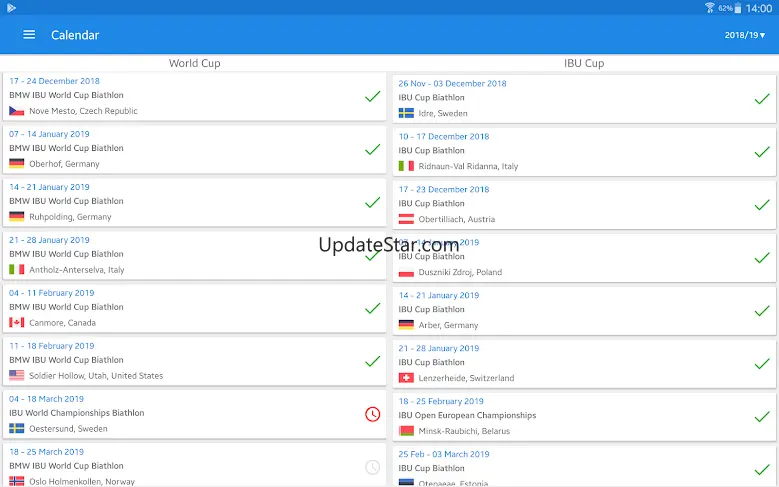Image resolution: width=779 pixels, height=487 pixels.
Task: Click the 14:00 clock in status bar
Action: [x=759, y=8]
